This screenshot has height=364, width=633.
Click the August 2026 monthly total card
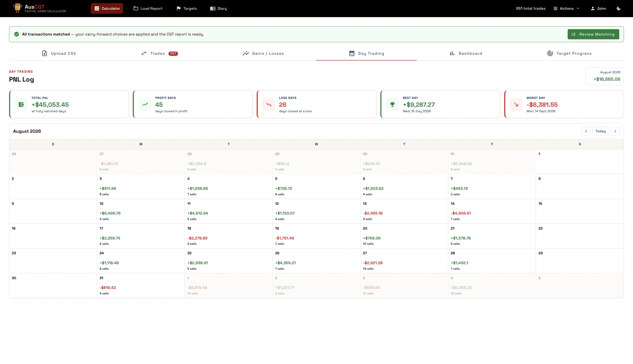tap(605, 76)
